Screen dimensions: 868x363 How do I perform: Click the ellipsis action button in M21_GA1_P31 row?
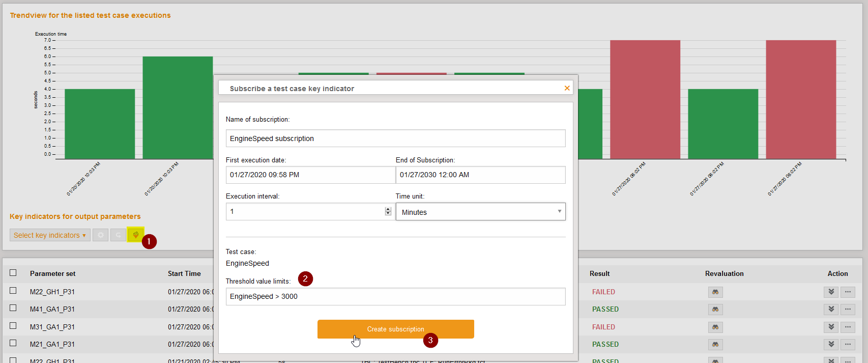[848, 345]
